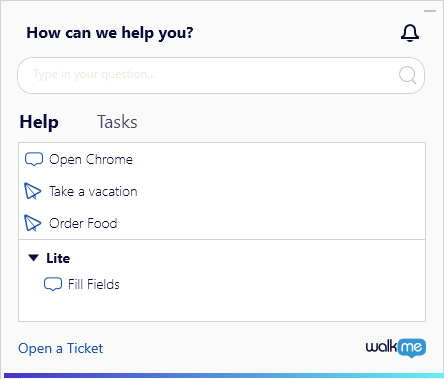Click the Fill Fields speech bubble icon

(53, 284)
